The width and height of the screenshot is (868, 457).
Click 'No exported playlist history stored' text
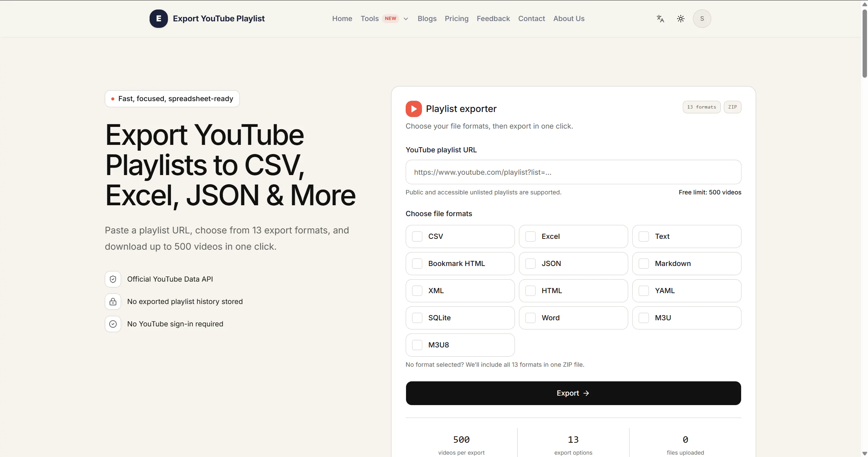click(185, 302)
